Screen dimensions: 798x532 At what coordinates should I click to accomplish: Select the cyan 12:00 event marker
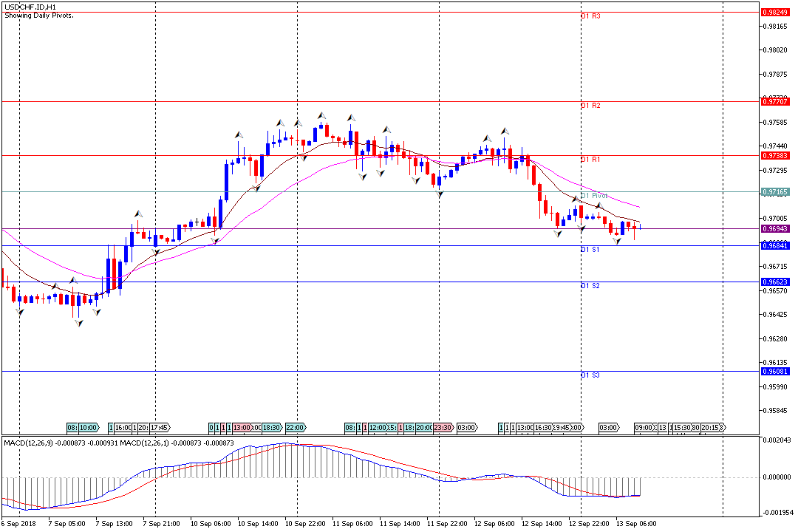coord(378,428)
